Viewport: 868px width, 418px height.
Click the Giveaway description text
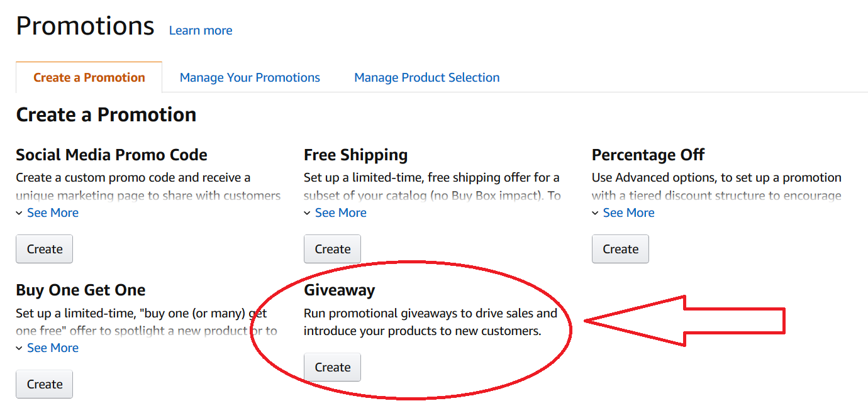(430, 322)
